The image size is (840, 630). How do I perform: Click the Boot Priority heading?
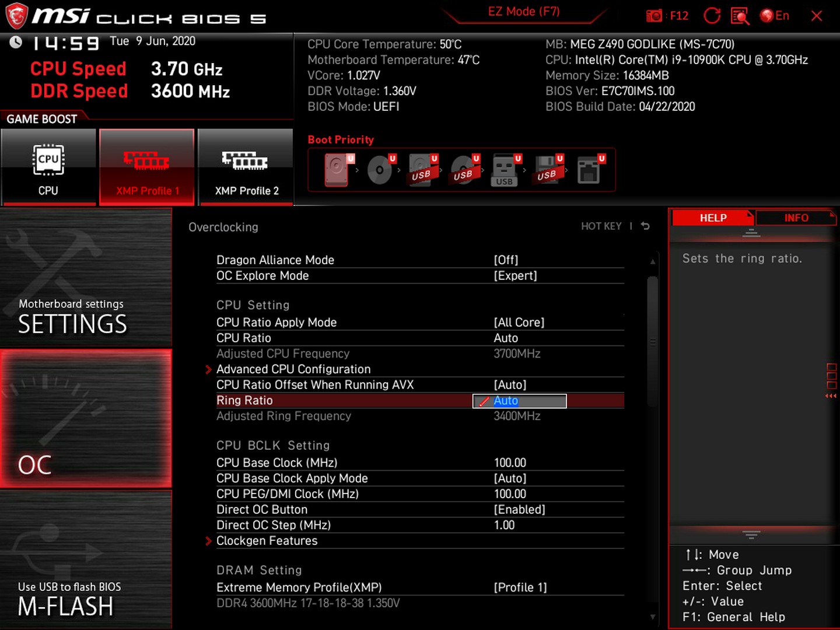[x=341, y=140]
